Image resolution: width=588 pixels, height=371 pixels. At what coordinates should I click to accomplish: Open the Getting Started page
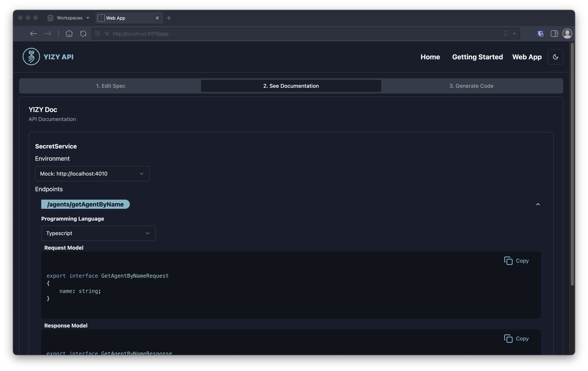477,57
